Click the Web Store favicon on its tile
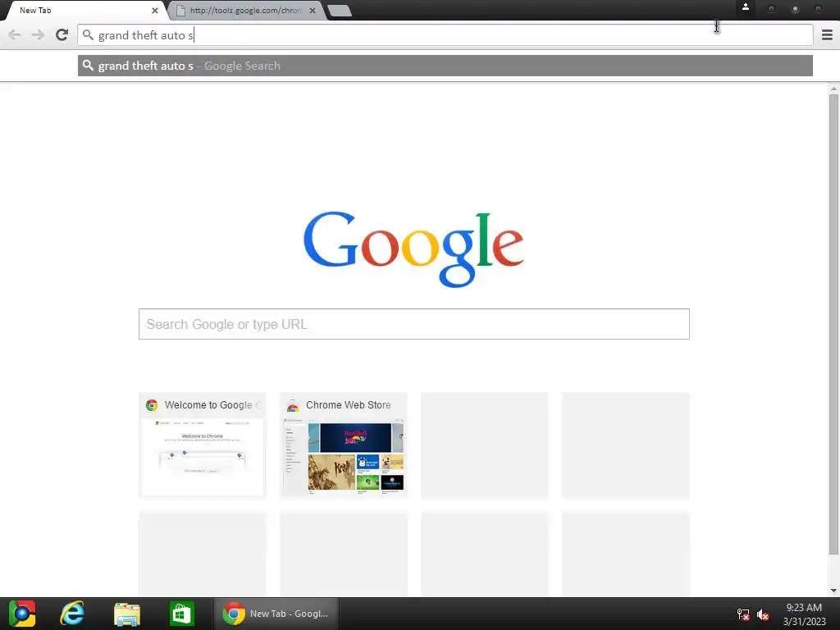The width and height of the screenshot is (840, 630). click(293, 405)
